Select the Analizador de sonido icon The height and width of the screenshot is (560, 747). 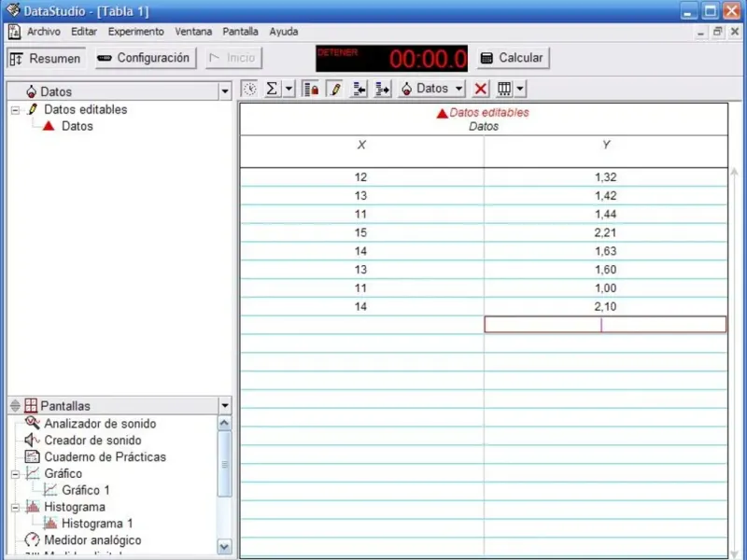tap(33, 424)
